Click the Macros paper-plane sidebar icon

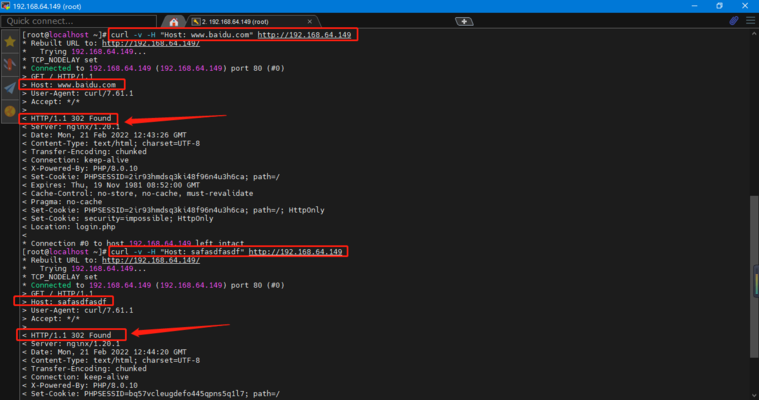click(9, 87)
